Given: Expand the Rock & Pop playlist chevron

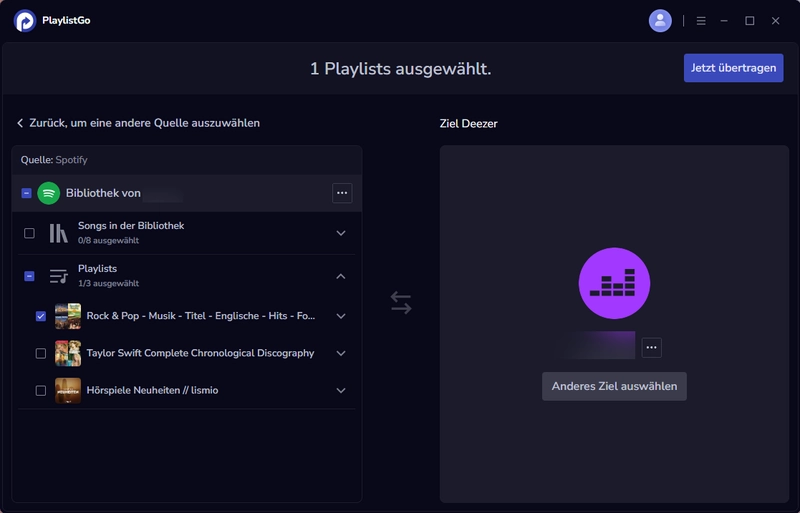Looking at the screenshot, I should (x=341, y=316).
